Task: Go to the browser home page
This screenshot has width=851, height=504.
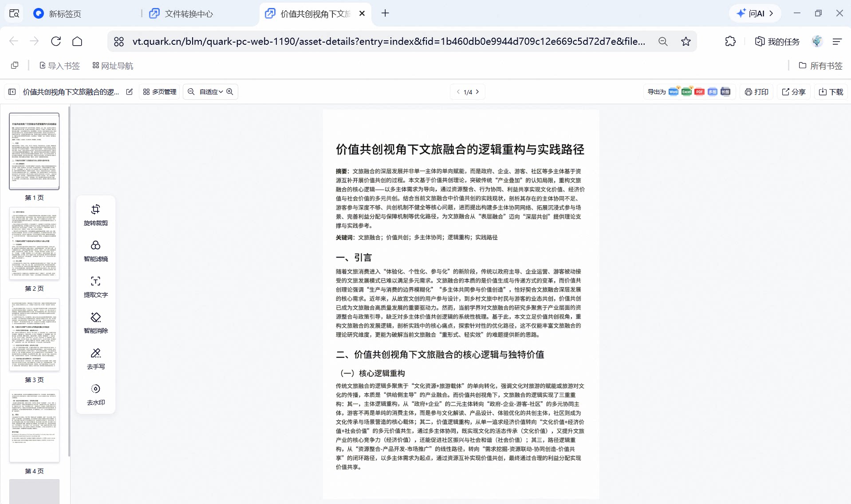Action: [77, 41]
